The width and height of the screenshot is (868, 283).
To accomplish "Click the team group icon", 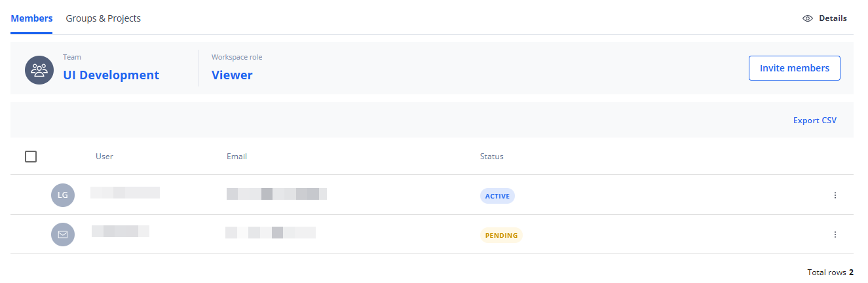I will tap(39, 70).
